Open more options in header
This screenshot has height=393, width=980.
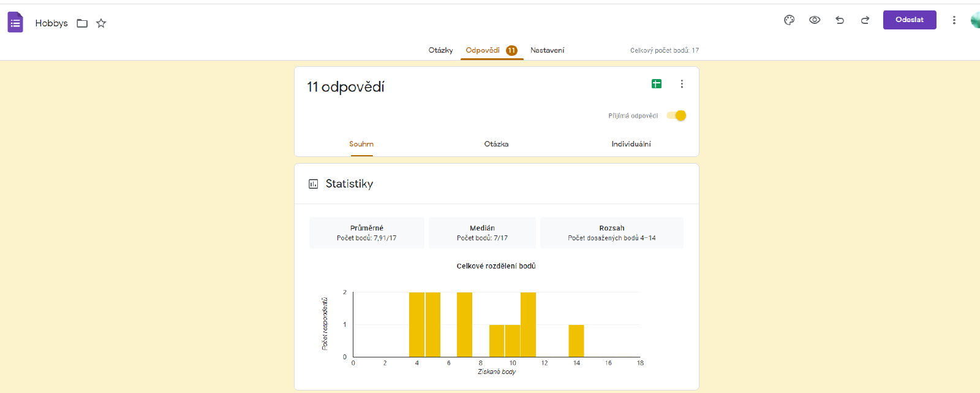pos(954,20)
